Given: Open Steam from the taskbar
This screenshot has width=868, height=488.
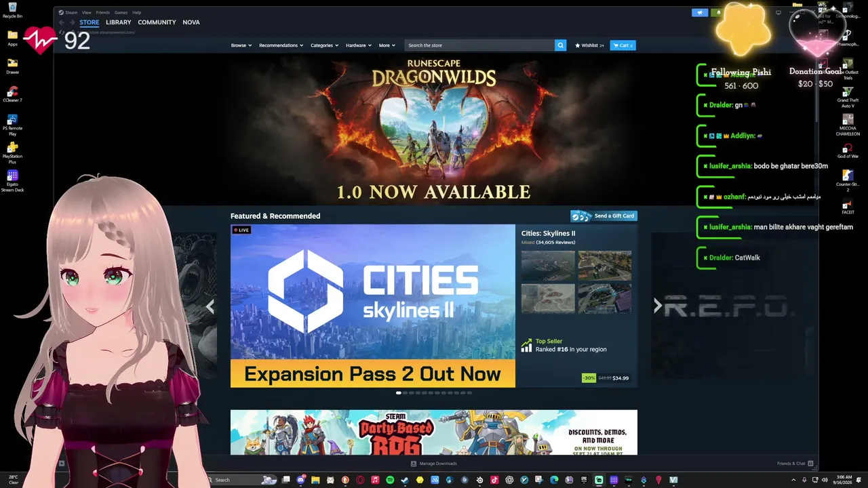Looking at the screenshot, I should coord(405,480).
